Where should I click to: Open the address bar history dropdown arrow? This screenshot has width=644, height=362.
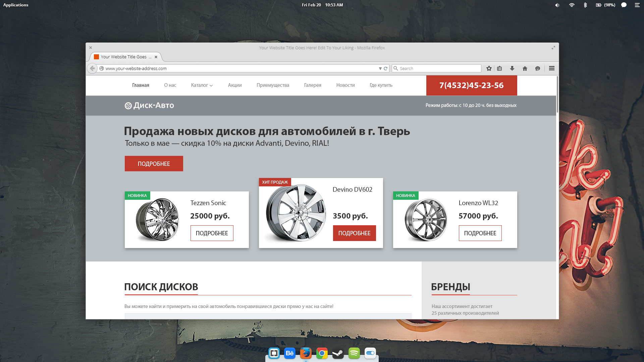pyautogui.click(x=380, y=68)
